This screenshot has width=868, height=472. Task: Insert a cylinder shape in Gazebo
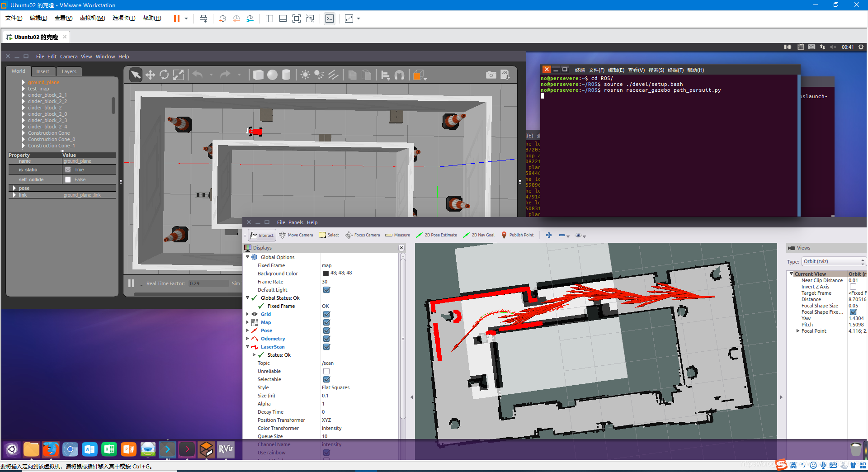[x=286, y=75]
